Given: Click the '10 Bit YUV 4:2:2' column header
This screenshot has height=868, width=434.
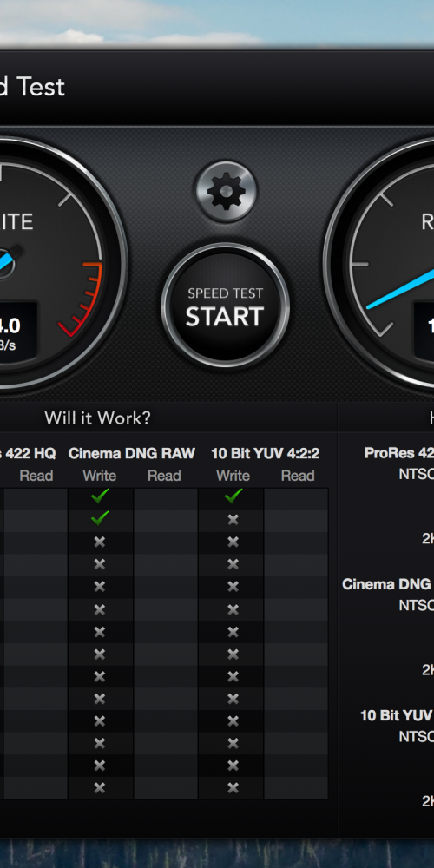Looking at the screenshot, I should pos(265,453).
